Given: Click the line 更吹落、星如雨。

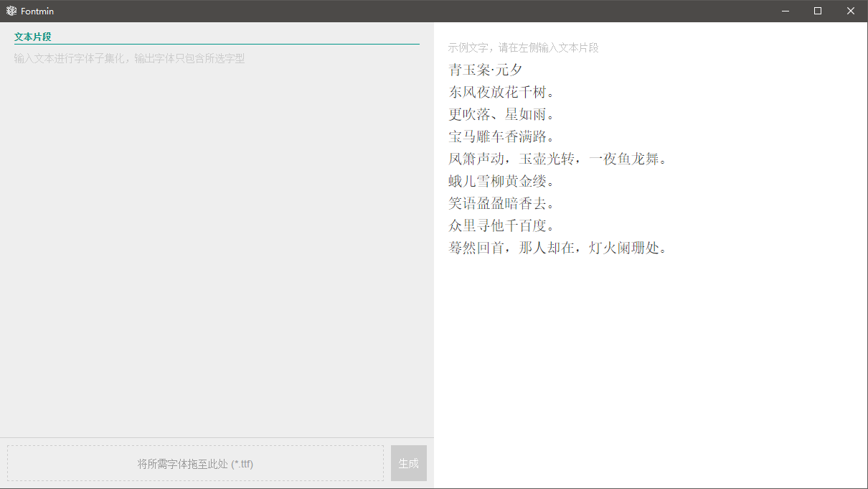Looking at the screenshot, I should click(x=502, y=114).
